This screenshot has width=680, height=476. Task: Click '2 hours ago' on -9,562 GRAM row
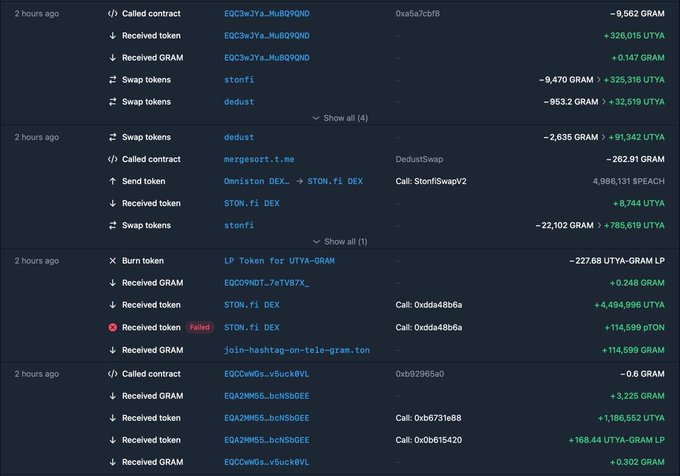(37, 13)
